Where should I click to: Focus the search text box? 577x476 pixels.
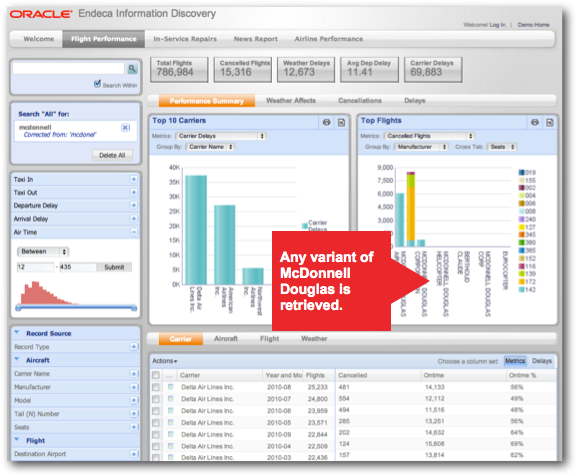pyautogui.click(x=69, y=68)
